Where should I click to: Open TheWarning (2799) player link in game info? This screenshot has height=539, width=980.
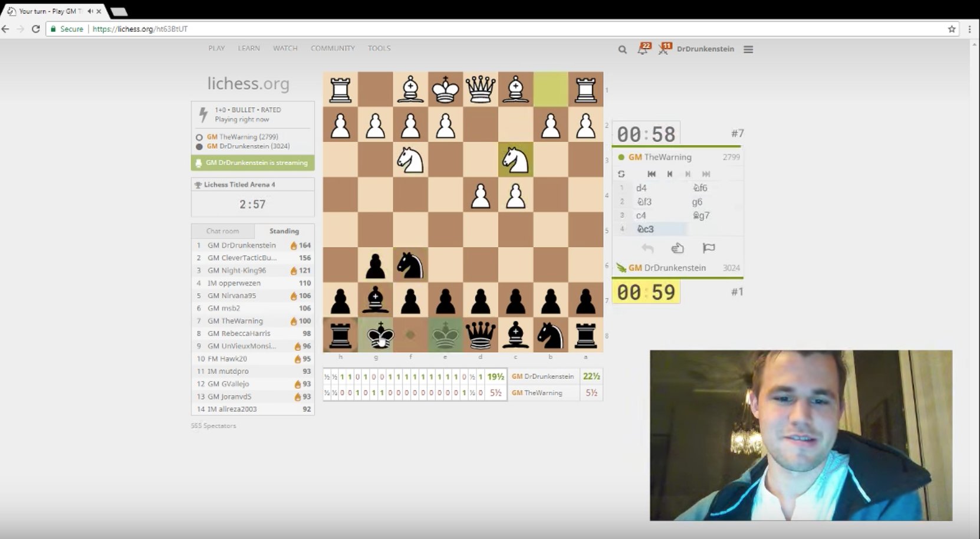(x=242, y=137)
